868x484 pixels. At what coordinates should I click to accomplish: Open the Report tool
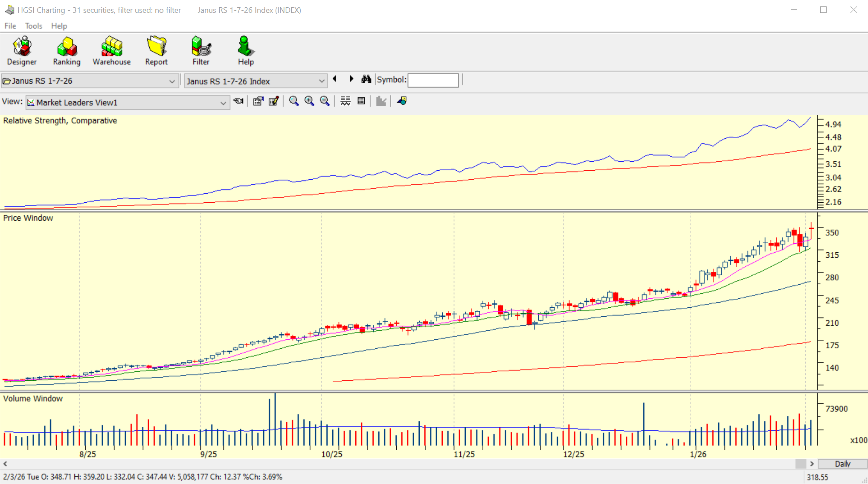156,51
